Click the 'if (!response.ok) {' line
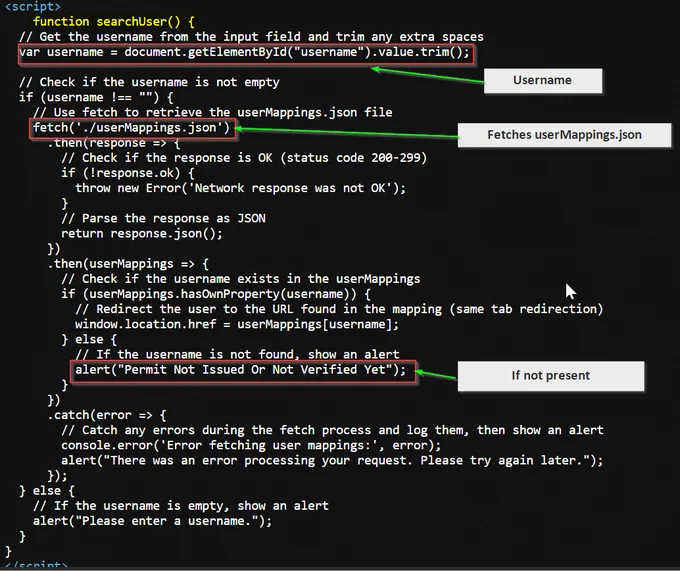Screen dimensions: 680x571 click(128, 173)
